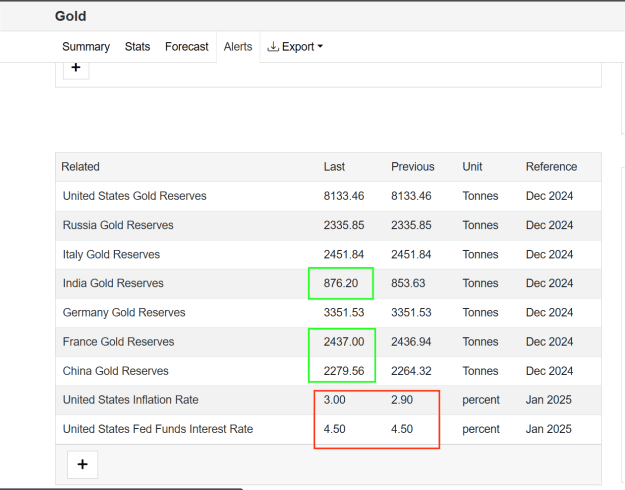Open China Gold Reserves link
Screen dimensions: 625x490
116,371
